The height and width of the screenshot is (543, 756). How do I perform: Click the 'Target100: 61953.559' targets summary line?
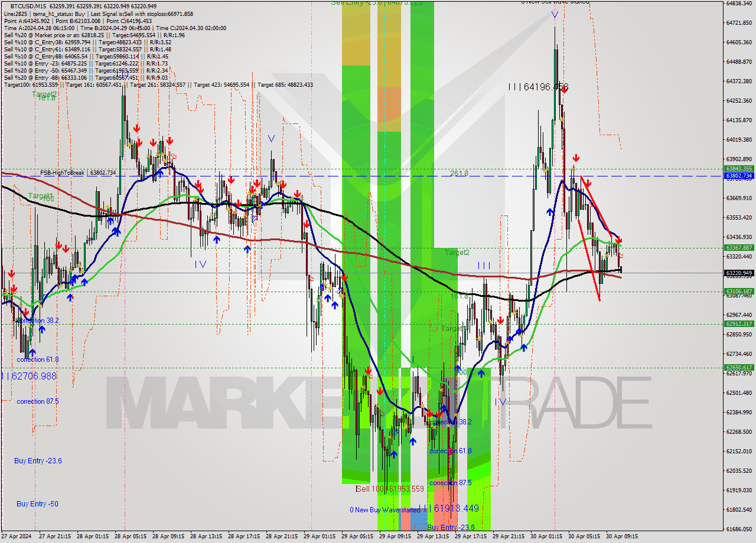click(158, 84)
